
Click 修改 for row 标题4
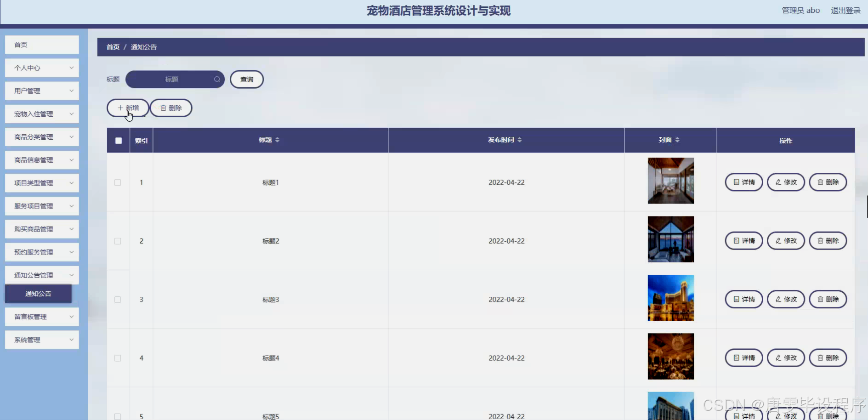786,358
